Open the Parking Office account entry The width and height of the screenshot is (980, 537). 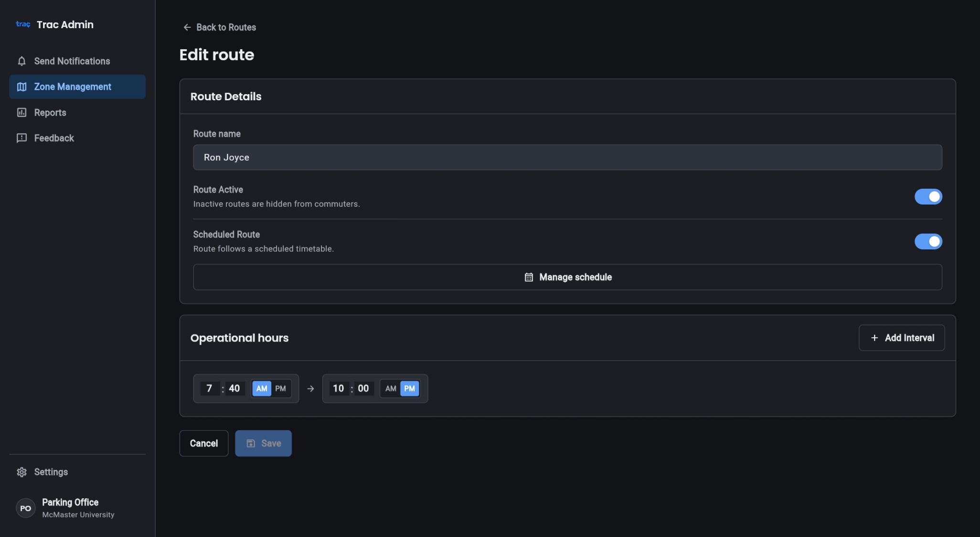click(77, 508)
